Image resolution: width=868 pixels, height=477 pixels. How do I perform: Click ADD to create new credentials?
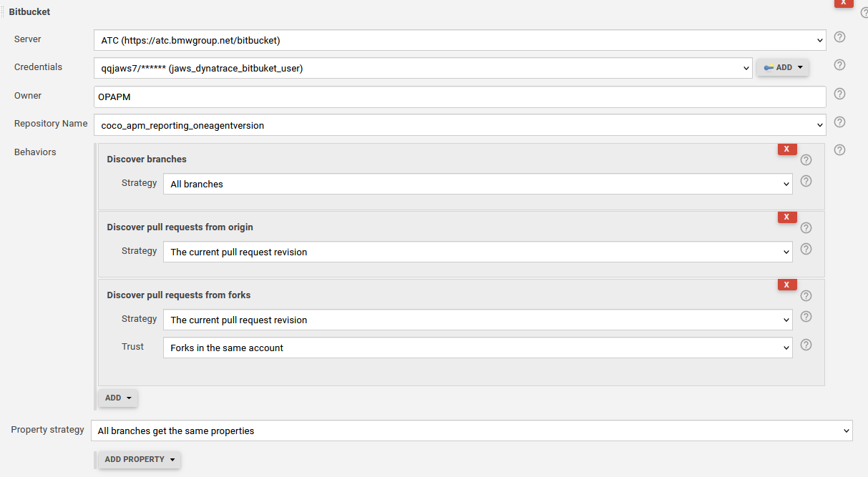(782, 67)
